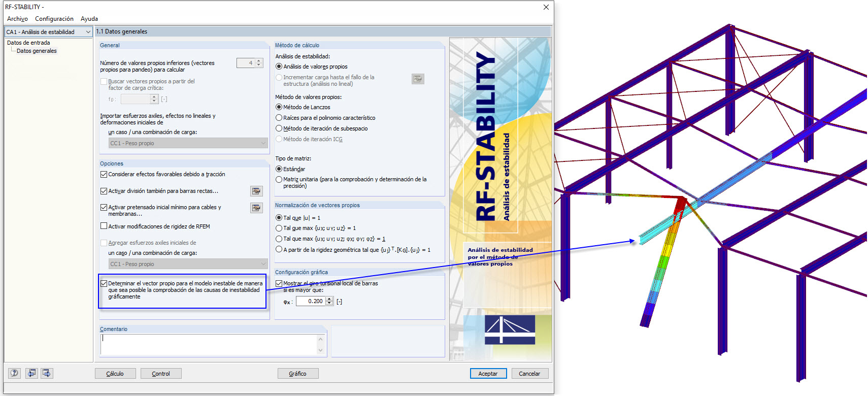Open settings for straight member division
The width and height of the screenshot is (868, 396).
click(x=256, y=191)
